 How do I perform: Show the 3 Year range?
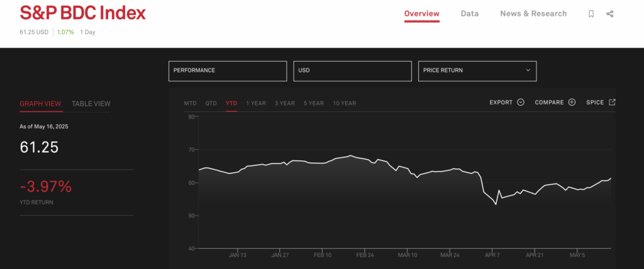(x=285, y=103)
